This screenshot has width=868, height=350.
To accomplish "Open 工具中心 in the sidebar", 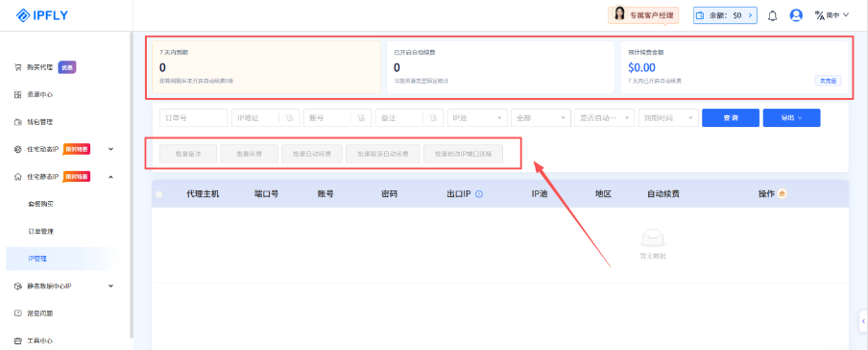I will click(x=40, y=340).
